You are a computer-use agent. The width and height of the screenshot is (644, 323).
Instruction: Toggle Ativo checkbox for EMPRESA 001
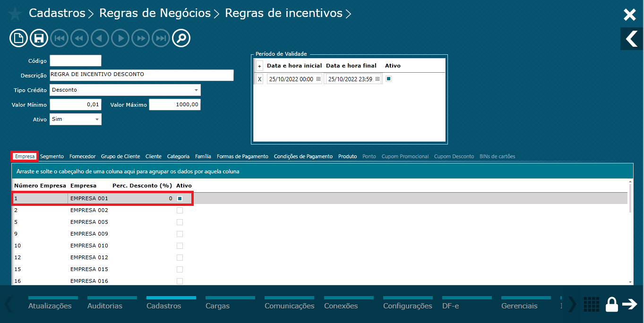[x=180, y=199]
